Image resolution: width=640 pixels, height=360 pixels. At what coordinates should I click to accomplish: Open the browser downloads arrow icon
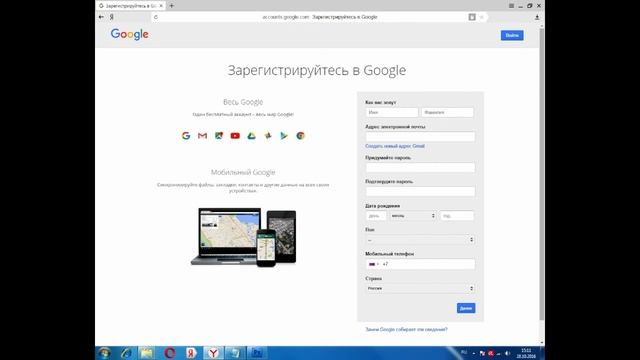point(537,17)
